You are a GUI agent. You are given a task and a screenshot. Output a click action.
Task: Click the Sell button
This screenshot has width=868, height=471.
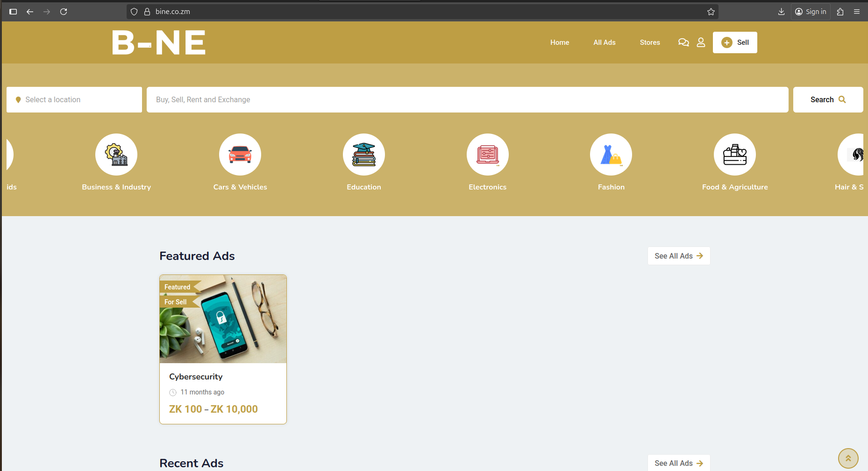pos(735,42)
